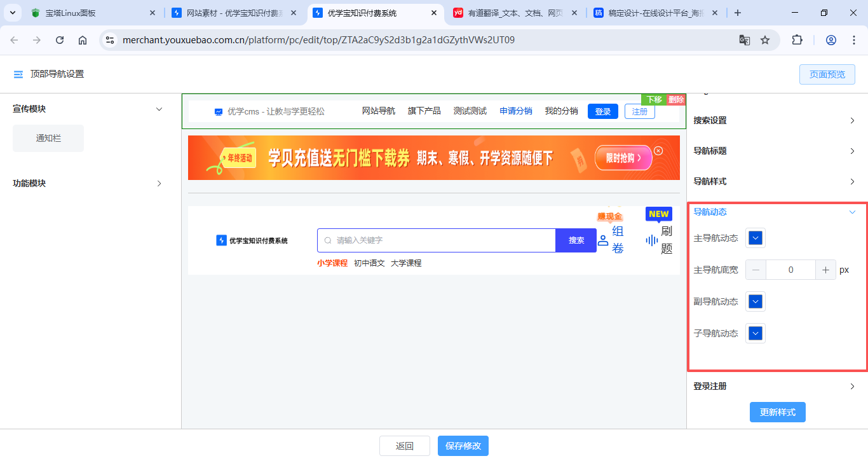Open the 子导航动态 color picker
Image resolution: width=868 pixels, height=463 pixels.
tap(755, 333)
